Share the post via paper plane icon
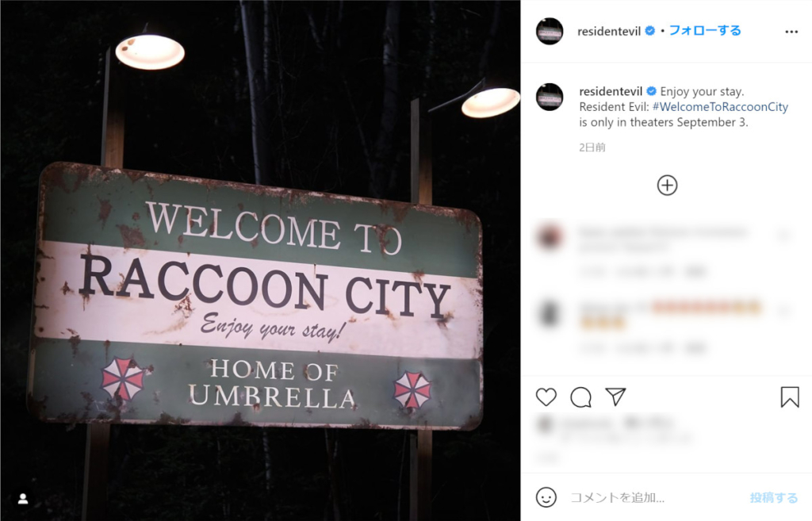This screenshot has width=812, height=521. pyautogui.click(x=615, y=396)
